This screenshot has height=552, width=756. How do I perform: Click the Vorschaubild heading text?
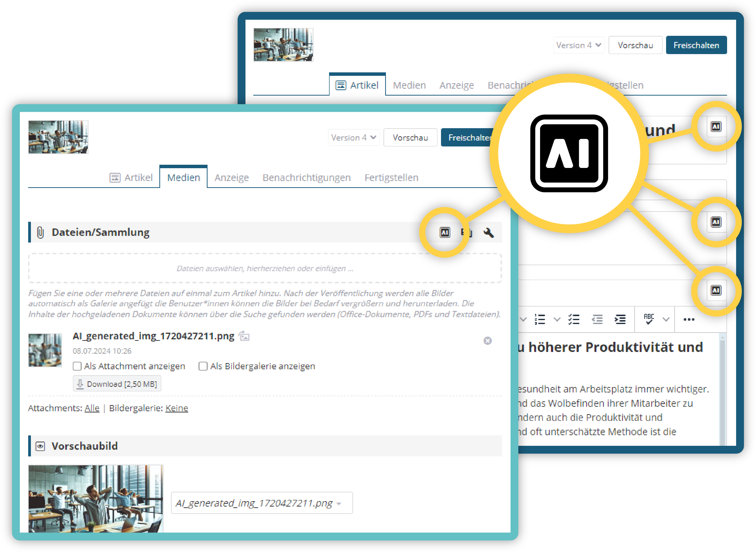(84, 446)
